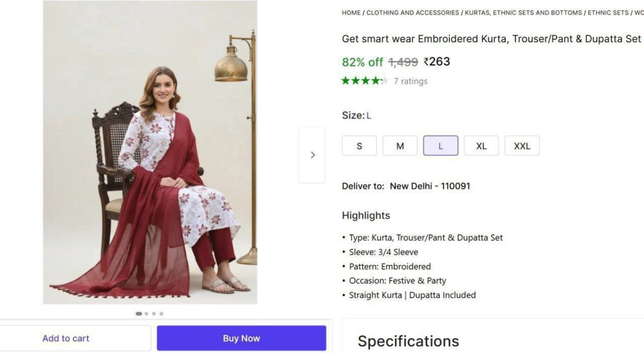Select the fourth image carousel dot

pos(162,314)
